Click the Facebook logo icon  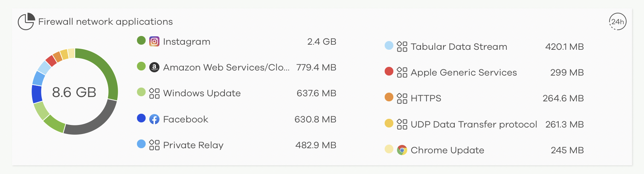coord(154,119)
